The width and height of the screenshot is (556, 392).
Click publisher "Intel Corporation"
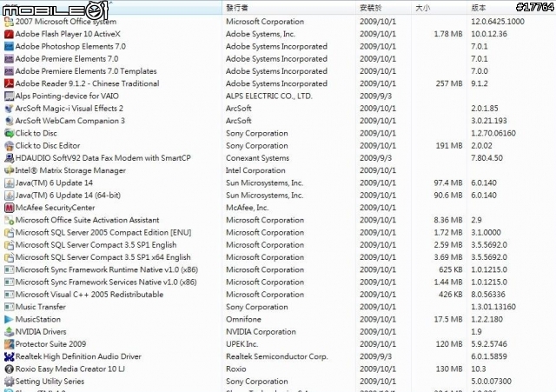(x=255, y=170)
